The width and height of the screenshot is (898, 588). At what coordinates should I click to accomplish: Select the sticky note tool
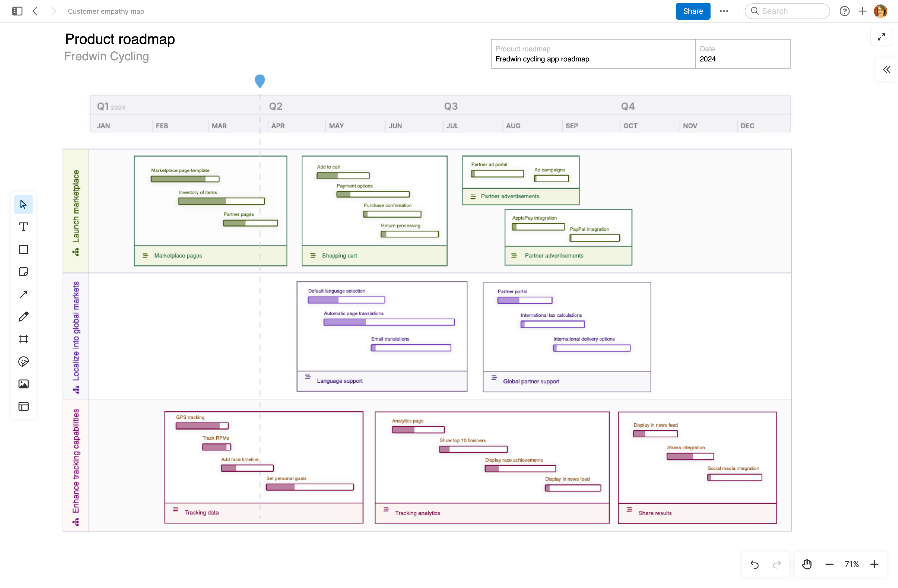tap(23, 272)
